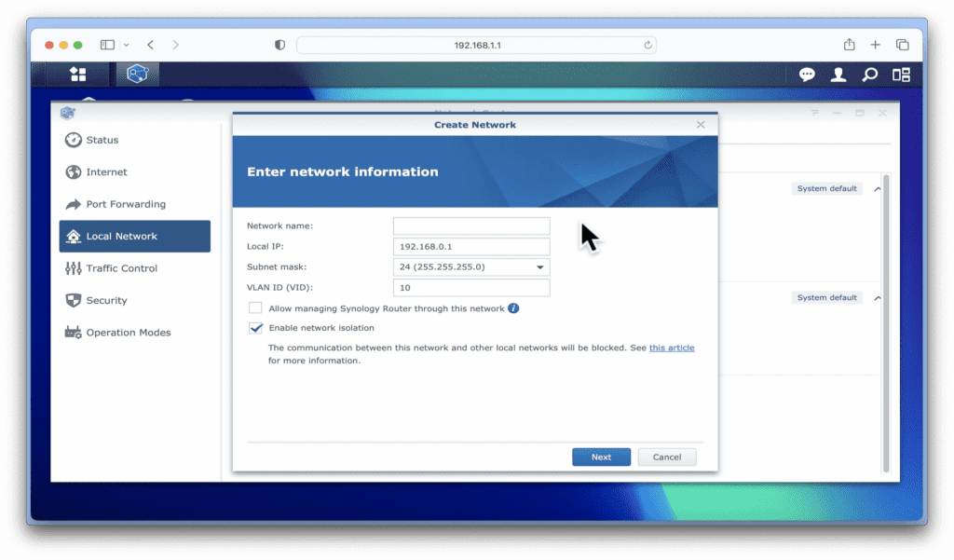Select Security in the sidebar
This screenshot has width=954, height=560.
[135, 301]
